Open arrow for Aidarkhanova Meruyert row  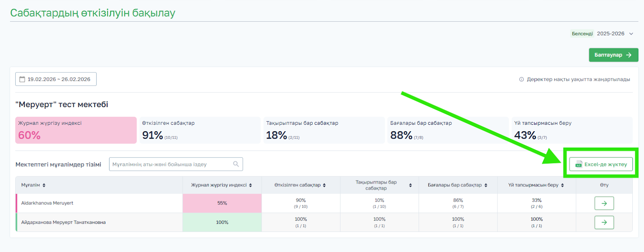point(604,203)
